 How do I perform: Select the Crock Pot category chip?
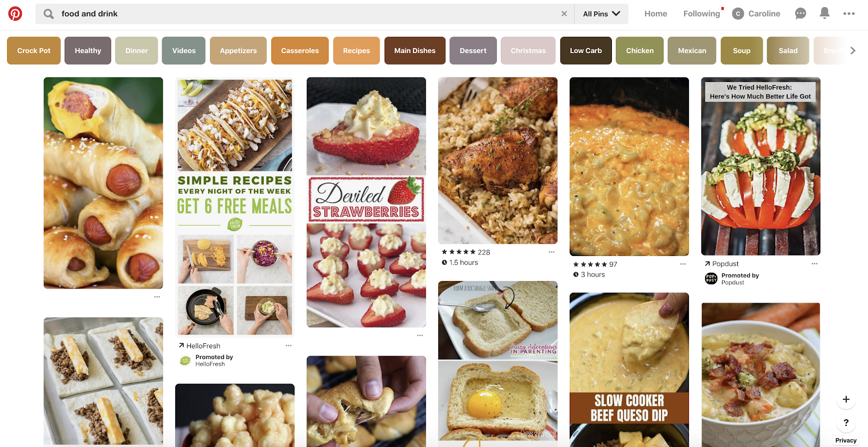(x=34, y=50)
